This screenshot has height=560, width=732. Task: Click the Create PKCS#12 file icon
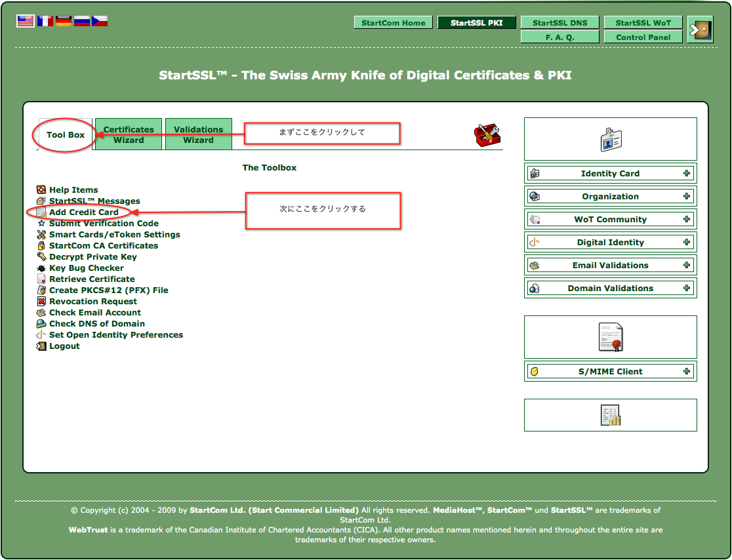click(x=41, y=290)
